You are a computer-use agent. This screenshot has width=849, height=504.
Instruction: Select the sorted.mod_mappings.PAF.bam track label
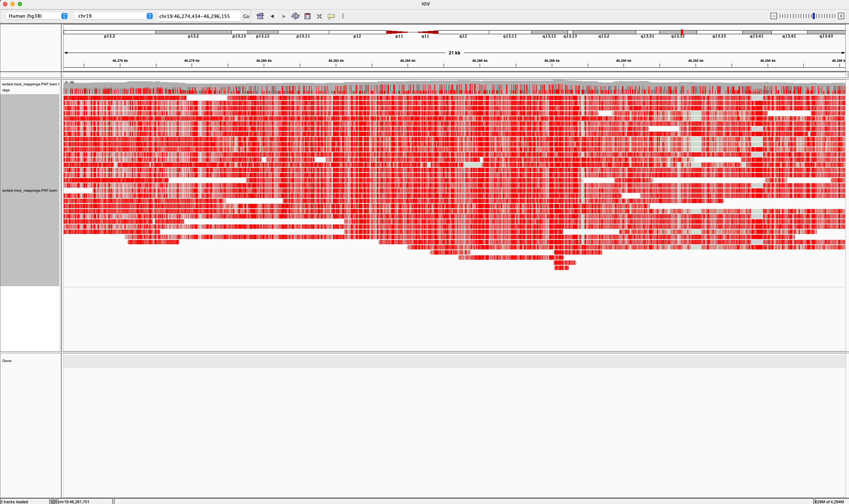coord(29,191)
